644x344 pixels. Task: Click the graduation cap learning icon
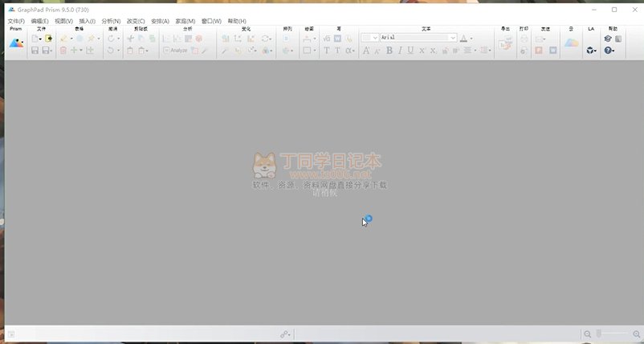click(607, 39)
